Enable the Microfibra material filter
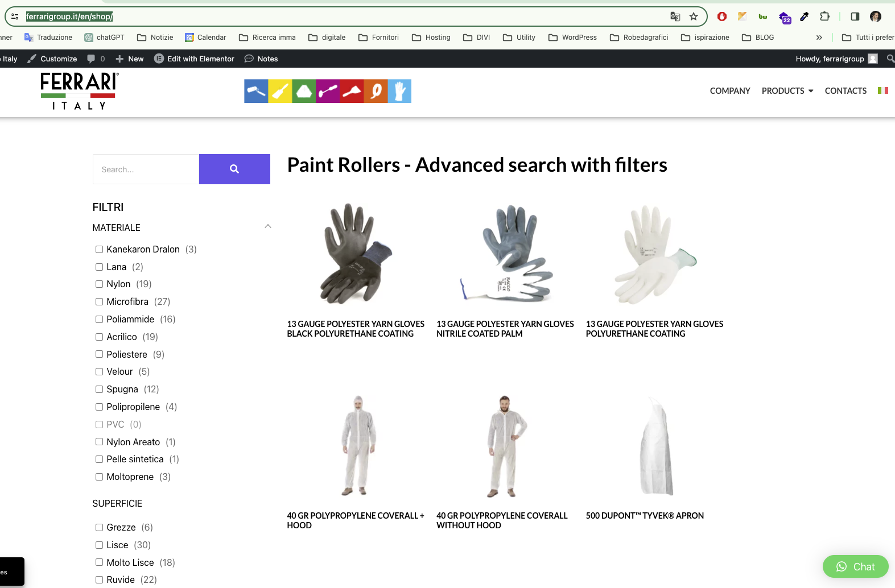This screenshot has height=588, width=895. pyautogui.click(x=99, y=301)
